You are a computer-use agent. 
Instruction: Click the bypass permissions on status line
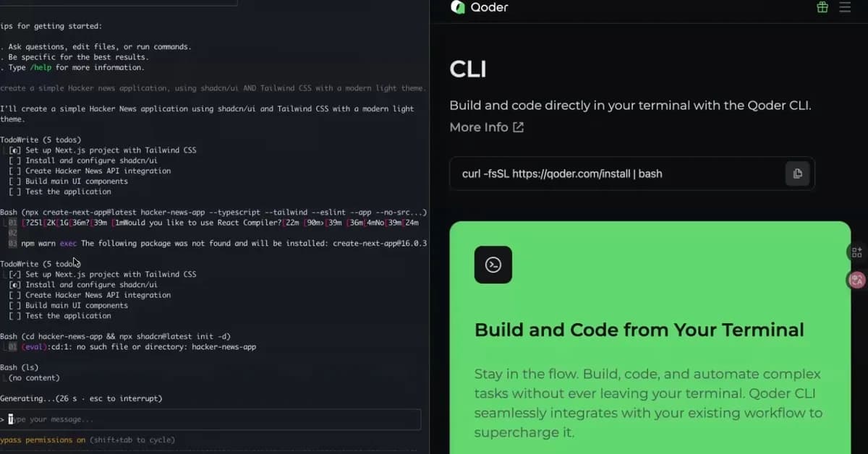(88, 440)
